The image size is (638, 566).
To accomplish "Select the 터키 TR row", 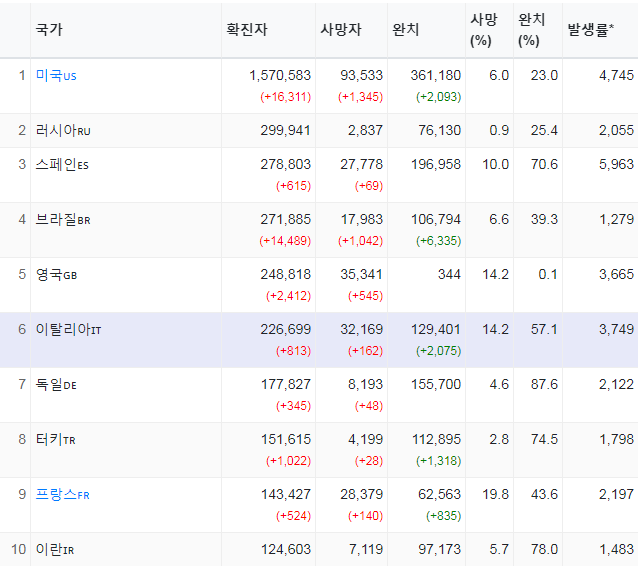I will point(319,450).
